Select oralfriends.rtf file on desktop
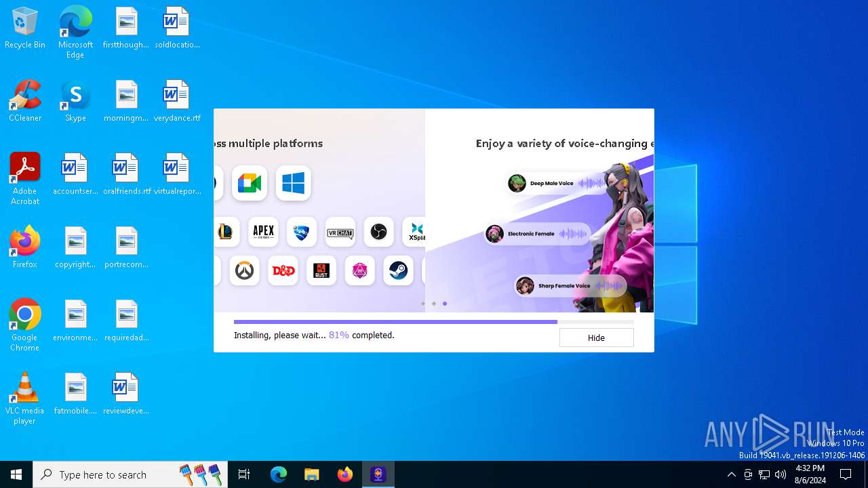Image resolution: width=868 pixels, height=488 pixels. pyautogui.click(x=126, y=175)
